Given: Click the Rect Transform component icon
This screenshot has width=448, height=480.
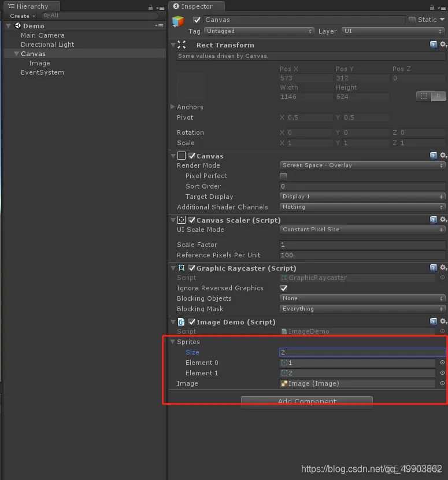Looking at the screenshot, I should [x=182, y=45].
